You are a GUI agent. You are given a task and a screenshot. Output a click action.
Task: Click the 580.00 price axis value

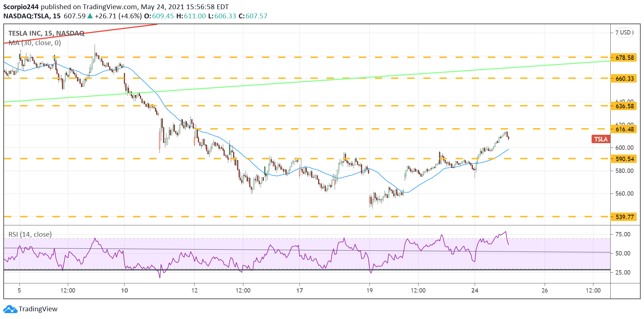tap(625, 171)
